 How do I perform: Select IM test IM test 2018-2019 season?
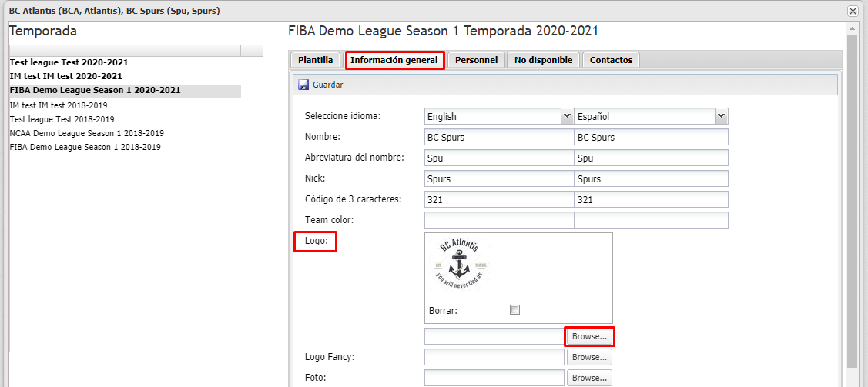[x=59, y=105]
